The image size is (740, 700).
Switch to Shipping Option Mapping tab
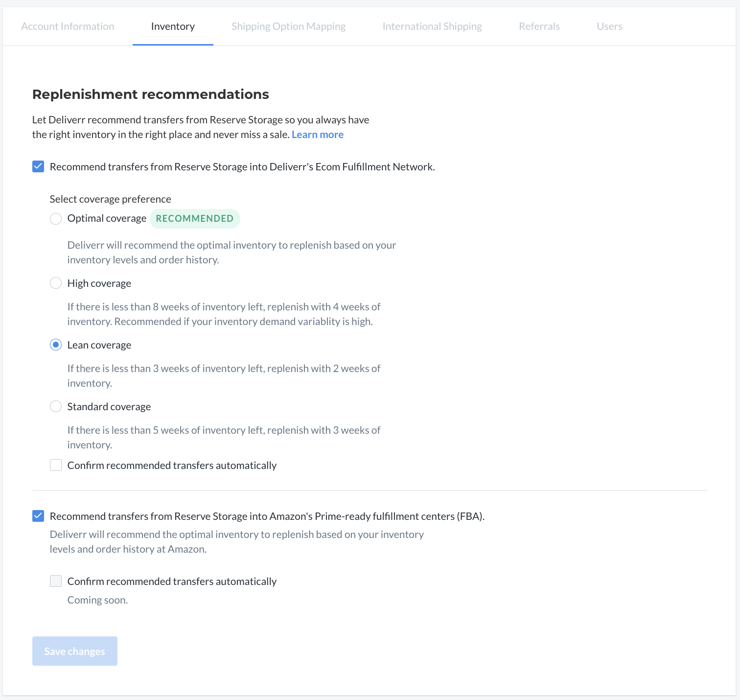click(288, 26)
